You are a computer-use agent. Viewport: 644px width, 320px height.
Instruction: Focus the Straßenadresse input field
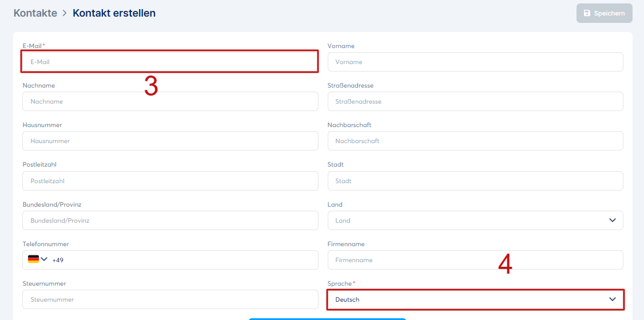tap(475, 101)
